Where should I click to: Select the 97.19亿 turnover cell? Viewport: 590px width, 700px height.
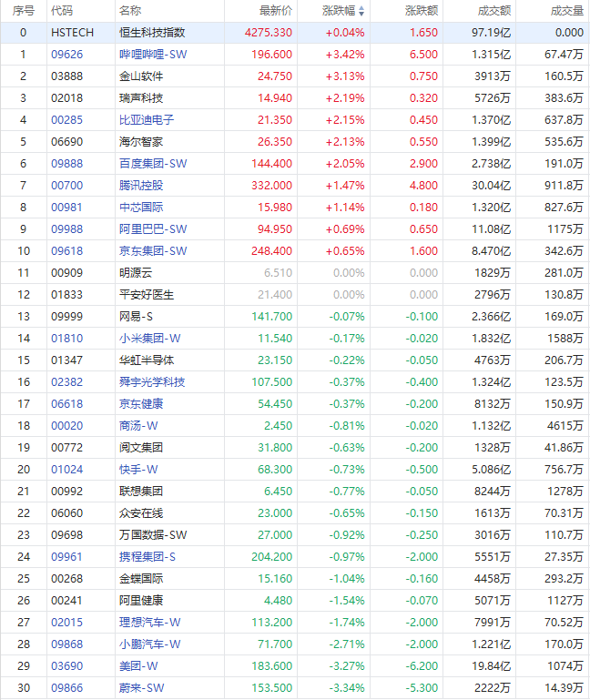[491, 33]
